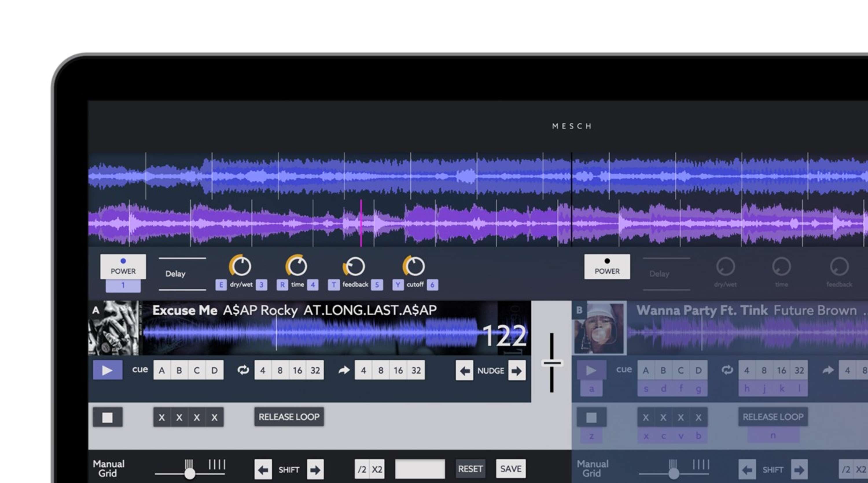Click deck B time knob
The width and height of the screenshot is (868, 483).
pos(781,266)
